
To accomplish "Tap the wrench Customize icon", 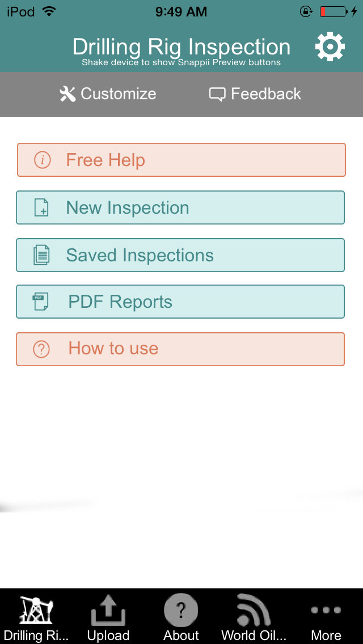I will tap(67, 94).
